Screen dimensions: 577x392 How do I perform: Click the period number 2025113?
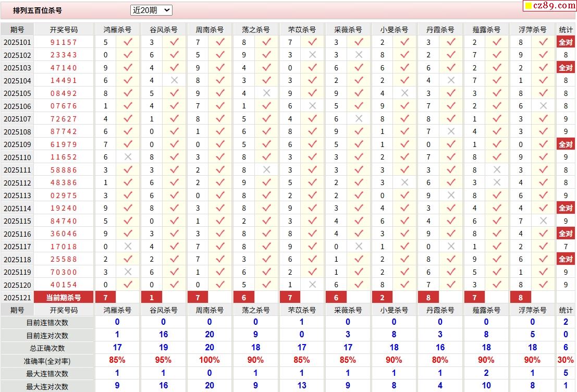click(x=17, y=195)
